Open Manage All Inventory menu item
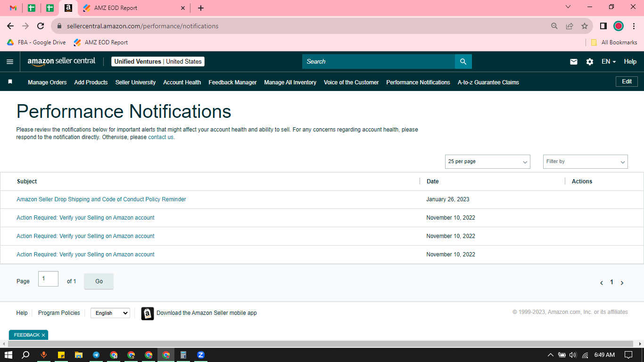 coord(290,82)
